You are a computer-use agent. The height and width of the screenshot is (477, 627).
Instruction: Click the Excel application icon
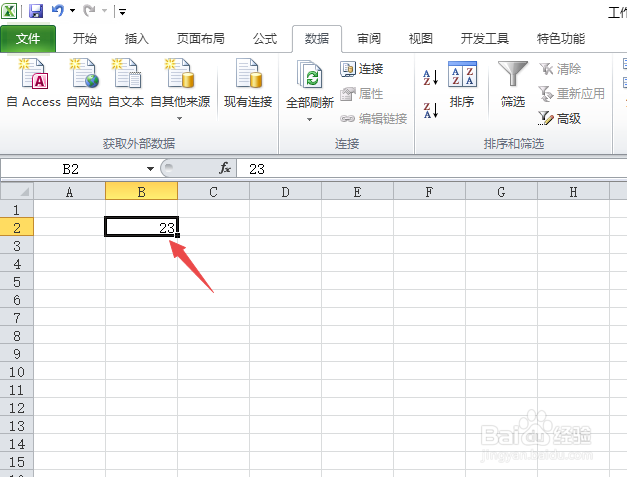point(9,11)
